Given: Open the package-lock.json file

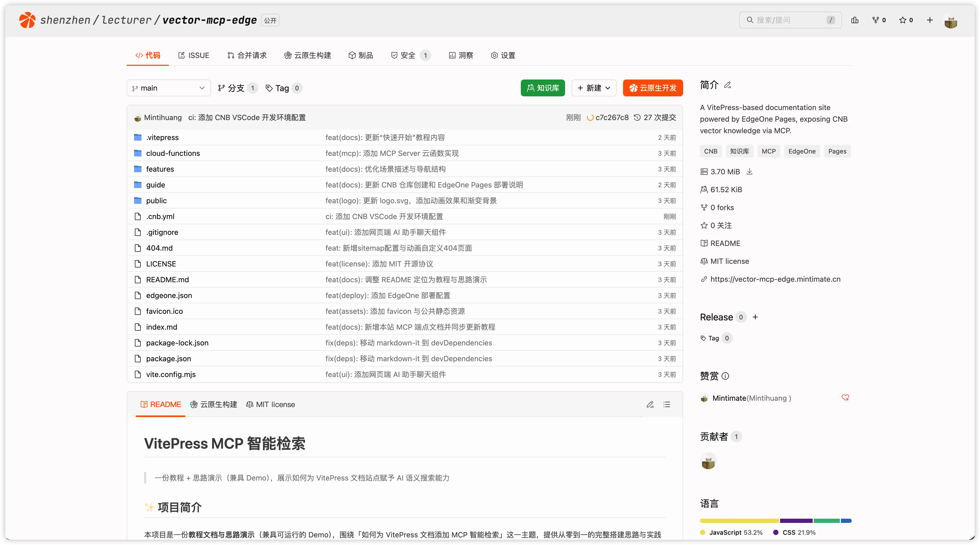Looking at the screenshot, I should (x=177, y=343).
